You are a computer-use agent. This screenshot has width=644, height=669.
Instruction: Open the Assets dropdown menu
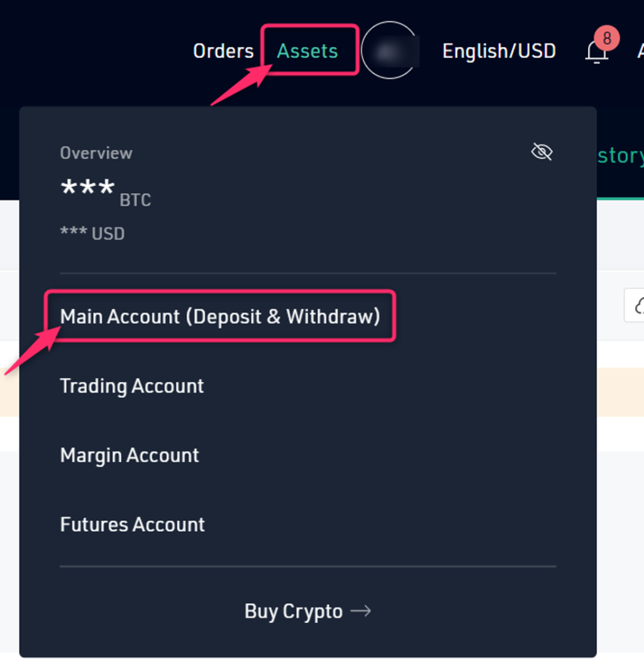pos(307,51)
